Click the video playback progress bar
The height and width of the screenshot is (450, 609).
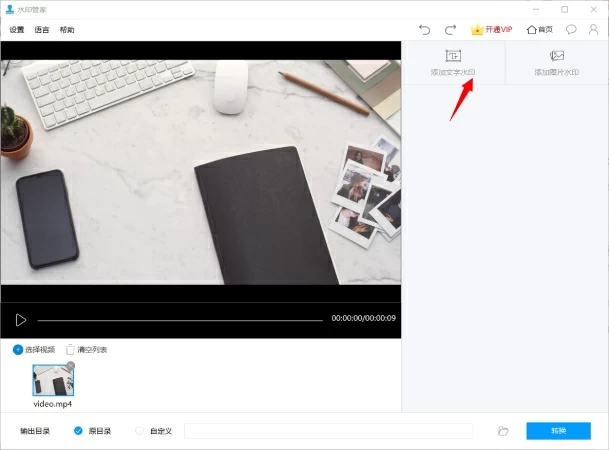(180, 320)
